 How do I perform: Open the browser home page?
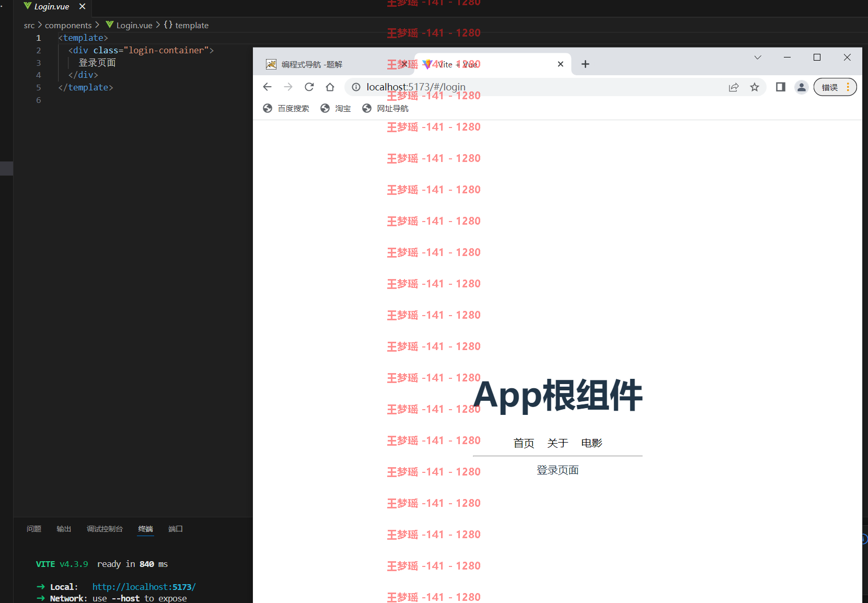(330, 87)
